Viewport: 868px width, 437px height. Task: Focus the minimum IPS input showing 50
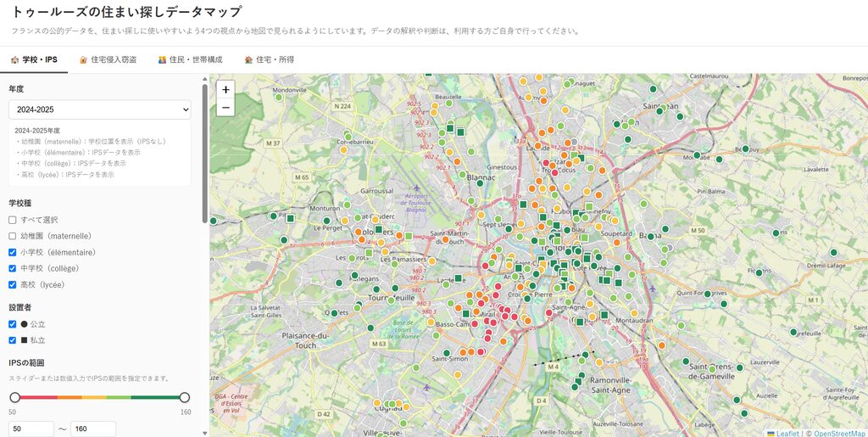[x=31, y=429]
